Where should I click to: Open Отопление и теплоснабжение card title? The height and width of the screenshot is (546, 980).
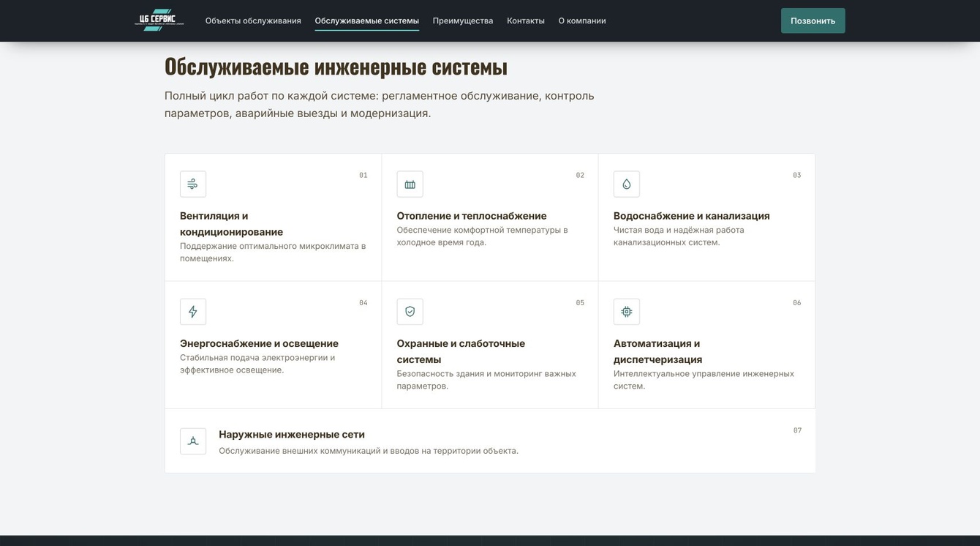[x=472, y=216]
